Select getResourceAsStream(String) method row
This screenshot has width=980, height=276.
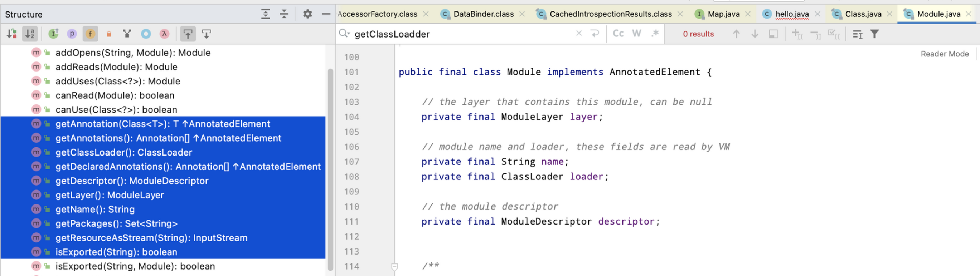[x=163, y=238]
